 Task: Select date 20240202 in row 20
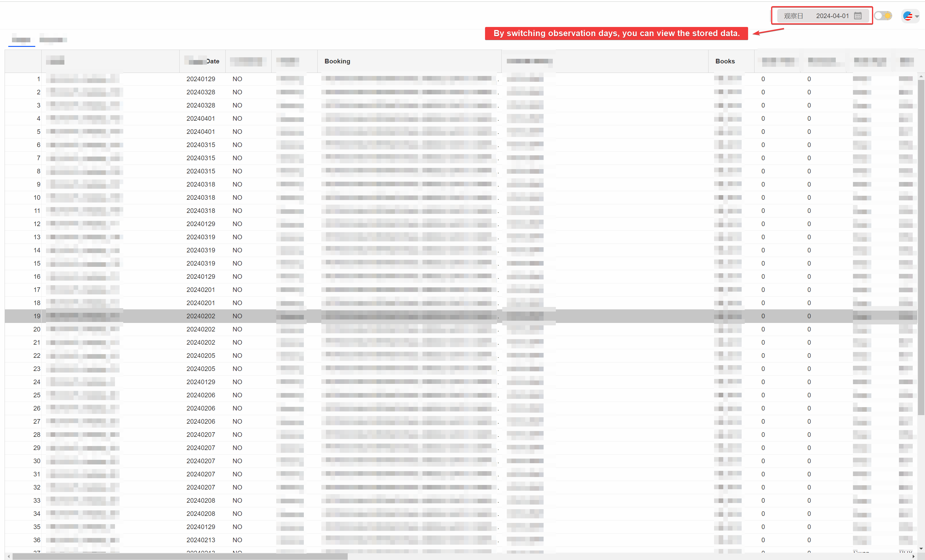point(201,329)
